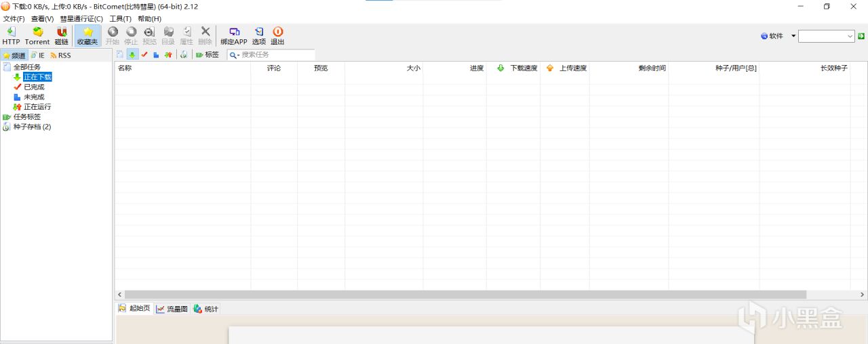868x344 pixels.
Task: Click the 磁链 magnet link icon
Action: point(62,36)
